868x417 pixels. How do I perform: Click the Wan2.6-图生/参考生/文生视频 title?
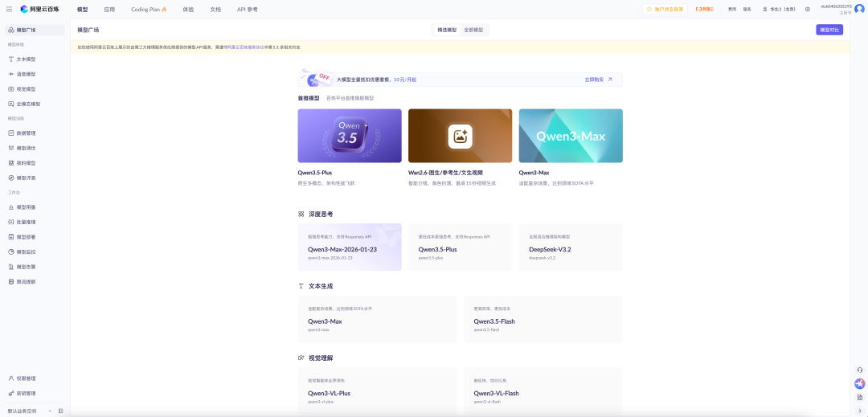tap(445, 173)
